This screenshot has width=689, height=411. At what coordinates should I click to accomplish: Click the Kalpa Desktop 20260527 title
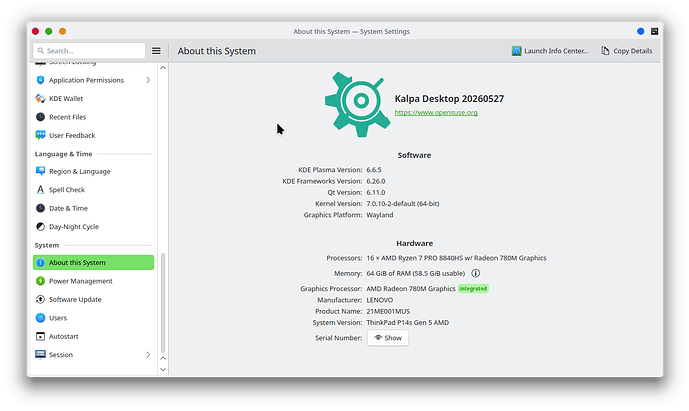tap(449, 98)
